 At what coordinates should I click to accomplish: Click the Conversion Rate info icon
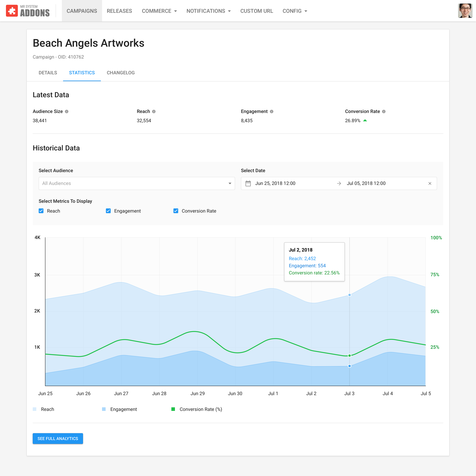pos(384,111)
